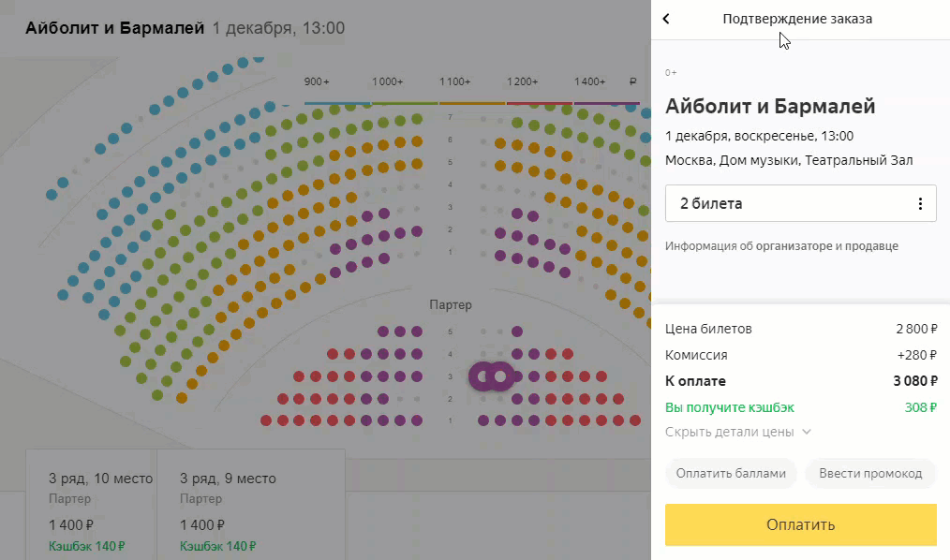Click the ₽ currency symbol in price legend
The width and height of the screenshot is (950, 560).
(x=632, y=81)
